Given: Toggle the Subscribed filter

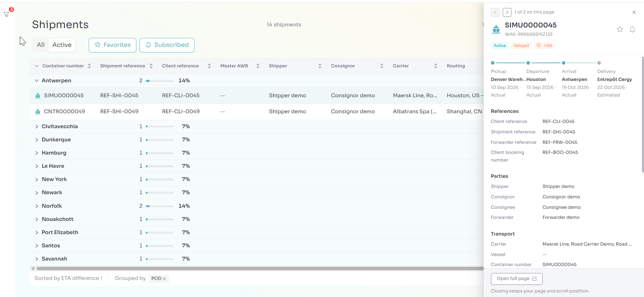Looking at the screenshot, I should [x=167, y=45].
